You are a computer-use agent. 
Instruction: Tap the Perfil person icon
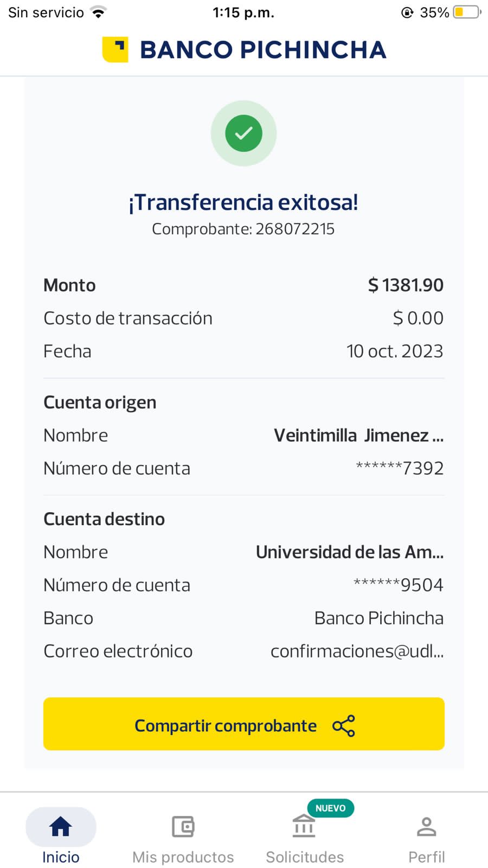(427, 827)
